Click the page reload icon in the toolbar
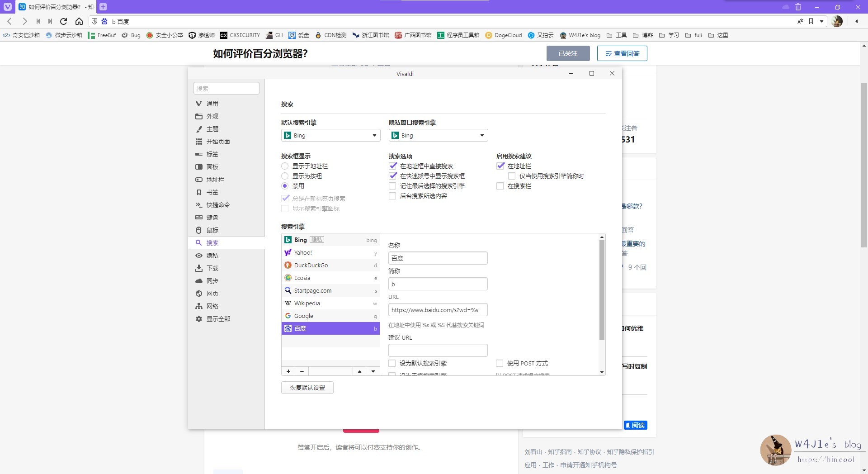Screen dimensions: 868x474 click(64, 21)
